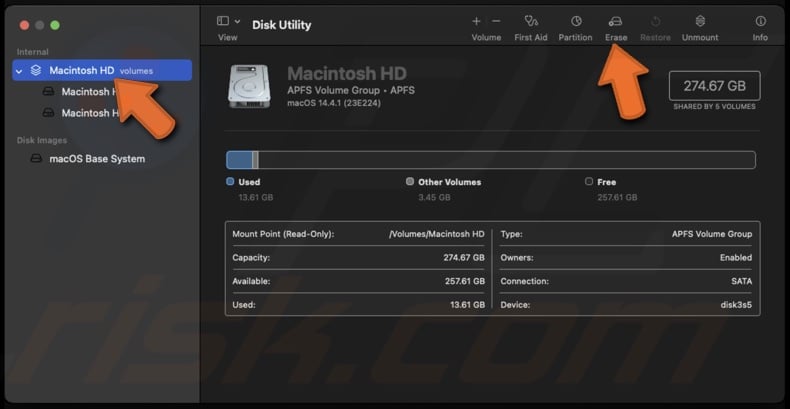
Task: Remove a volume with the minus icon
Action: [496, 21]
